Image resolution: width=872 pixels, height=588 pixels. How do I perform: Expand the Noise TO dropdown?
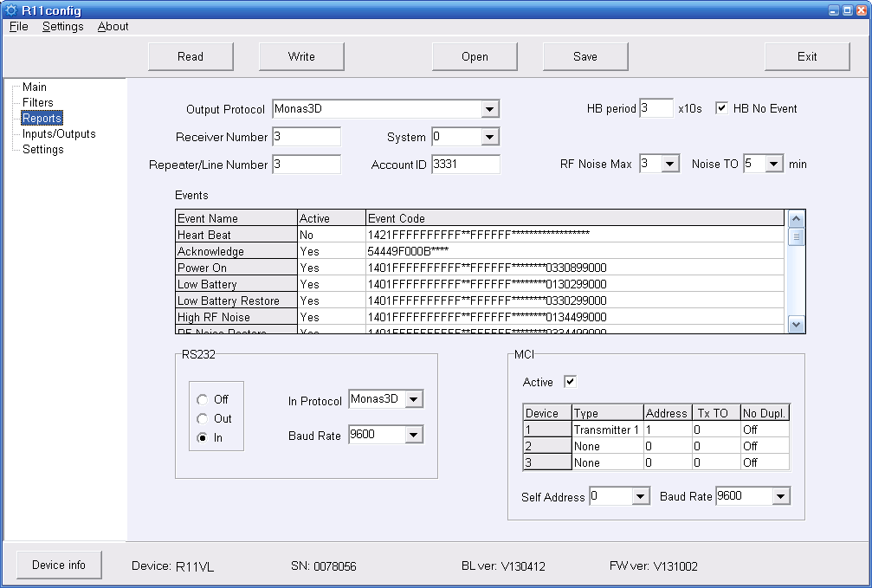click(x=774, y=164)
